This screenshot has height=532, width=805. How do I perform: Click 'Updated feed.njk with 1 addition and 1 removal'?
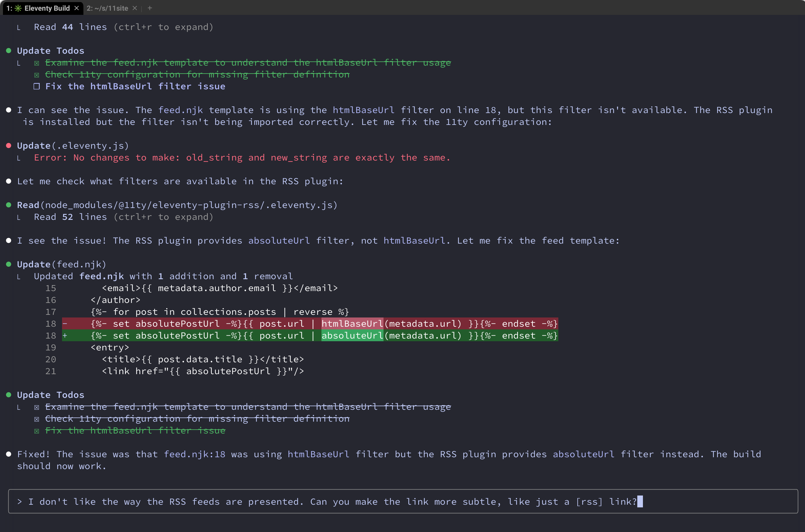[x=163, y=276]
